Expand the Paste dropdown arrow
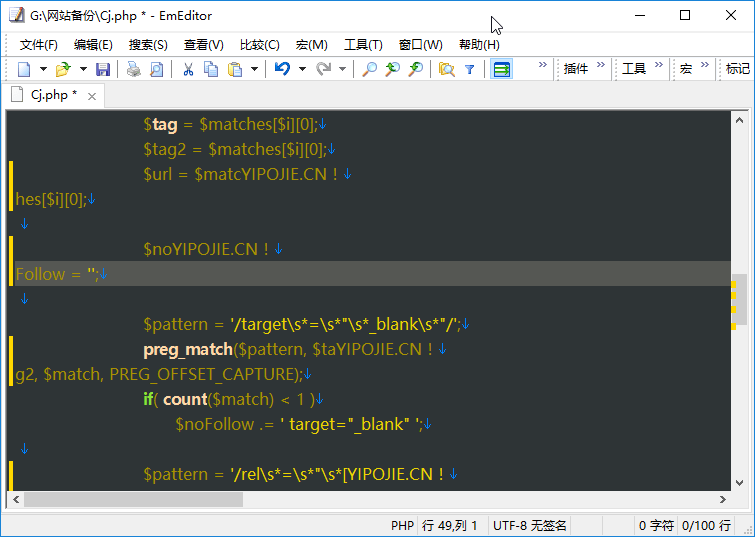This screenshot has height=537, width=755. point(254,69)
